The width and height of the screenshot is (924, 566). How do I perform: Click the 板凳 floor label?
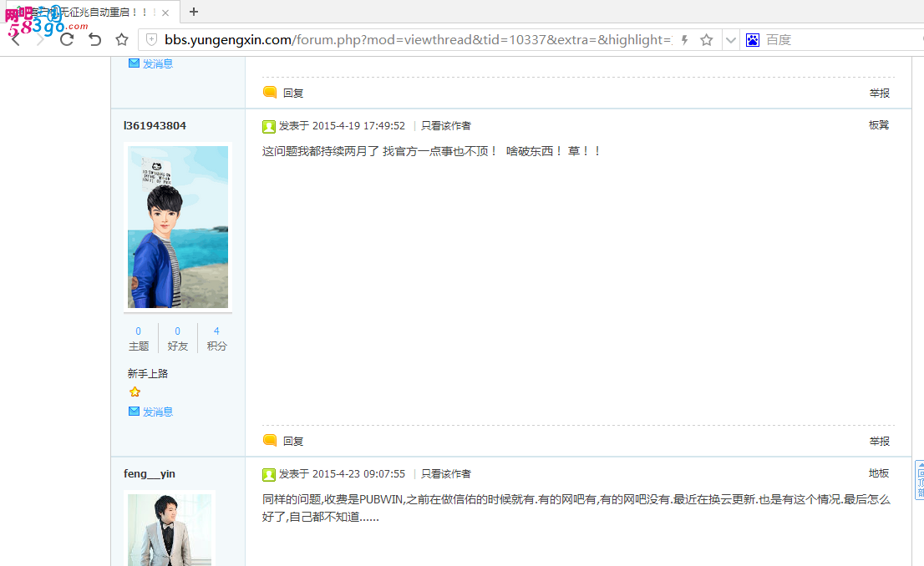tap(879, 125)
